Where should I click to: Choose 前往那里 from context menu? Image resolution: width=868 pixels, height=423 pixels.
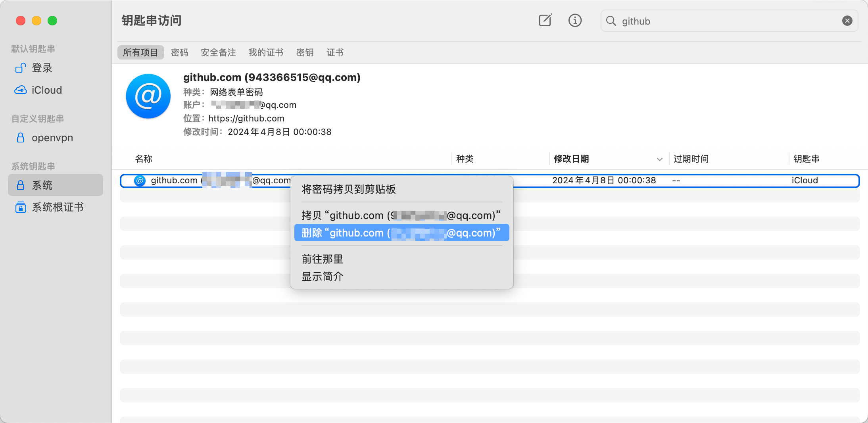click(x=402, y=259)
